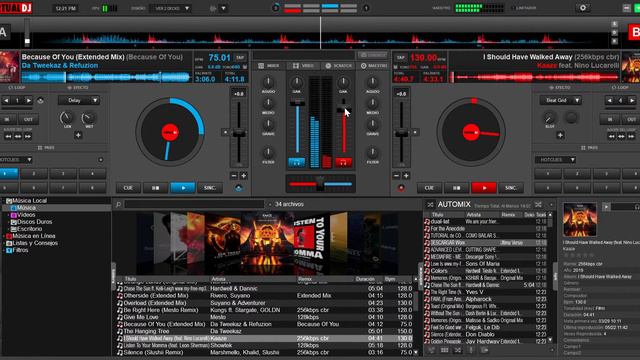Click the prelisten play button in info panel
640x360 pixels.
(x=606, y=207)
